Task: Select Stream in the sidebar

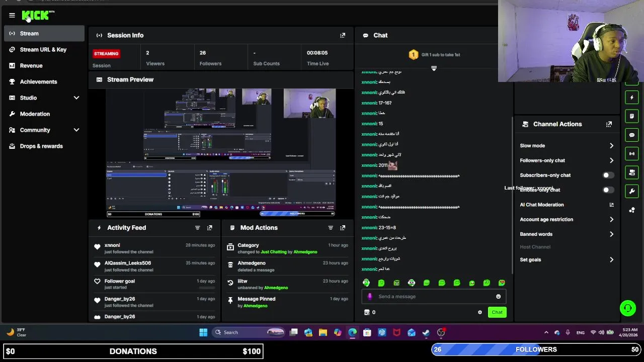Action: (44, 34)
